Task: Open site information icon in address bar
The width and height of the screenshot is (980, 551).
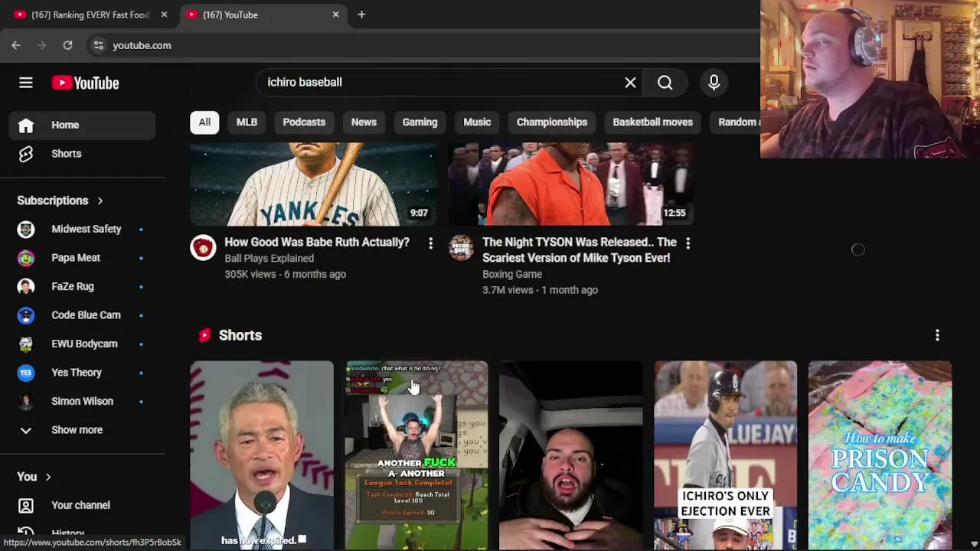Action: pyautogui.click(x=98, y=45)
